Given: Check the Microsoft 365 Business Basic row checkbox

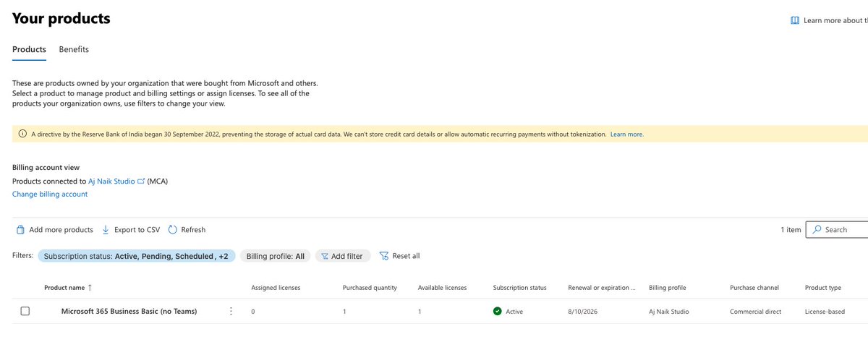Looking at the screenshot, I should [x=25, y=311].
